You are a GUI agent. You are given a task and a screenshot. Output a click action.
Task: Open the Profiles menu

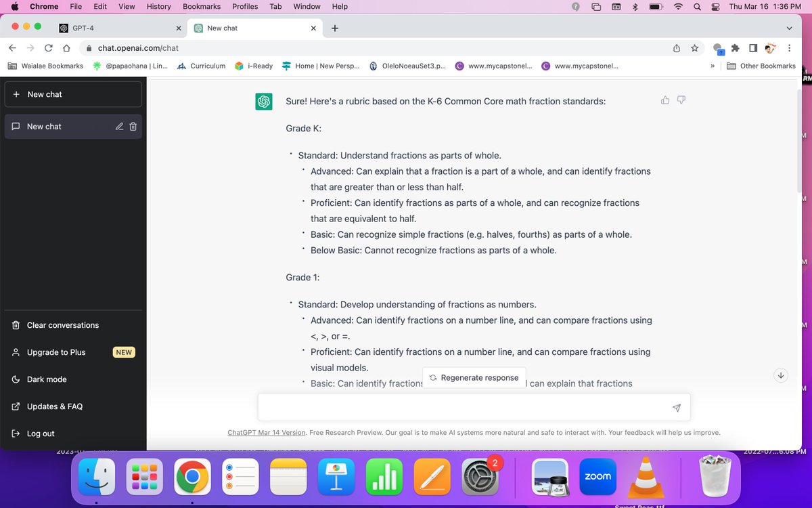[245, 7]
